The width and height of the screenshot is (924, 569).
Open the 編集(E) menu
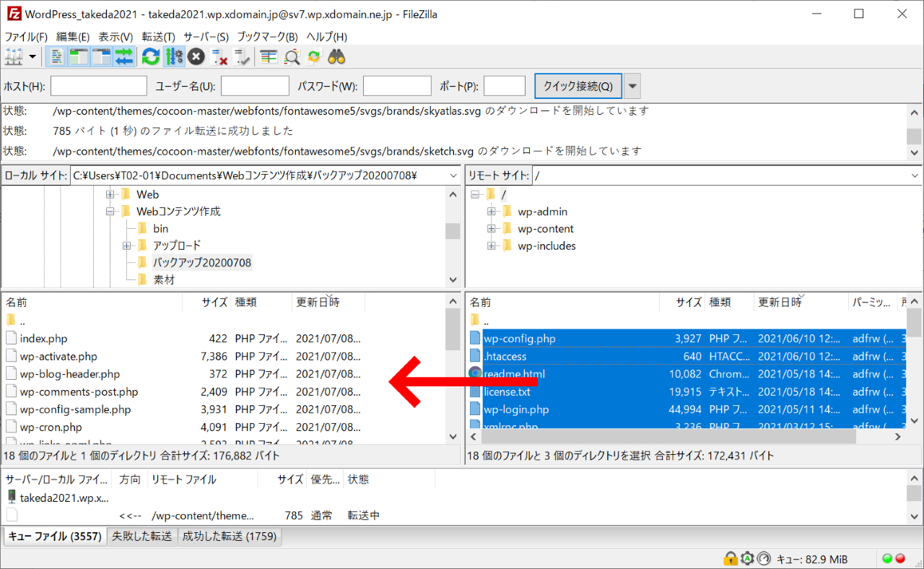[73, 37]
